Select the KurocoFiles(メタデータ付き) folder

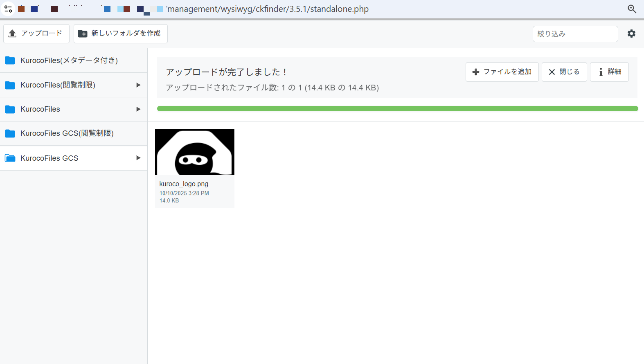point(69,61)
